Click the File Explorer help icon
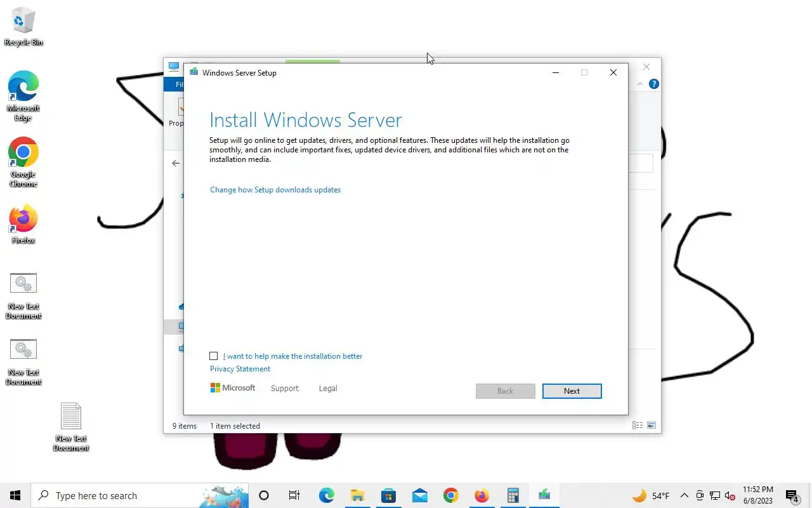Image resolution: width=812 pixels, height=508 pixels. coord(654,84)
